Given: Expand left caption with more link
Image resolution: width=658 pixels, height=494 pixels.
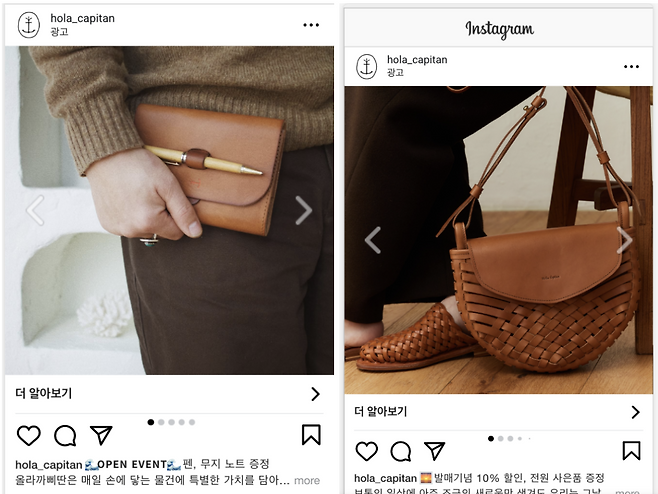Looking at the screenshot, I should tap(307, 481).
